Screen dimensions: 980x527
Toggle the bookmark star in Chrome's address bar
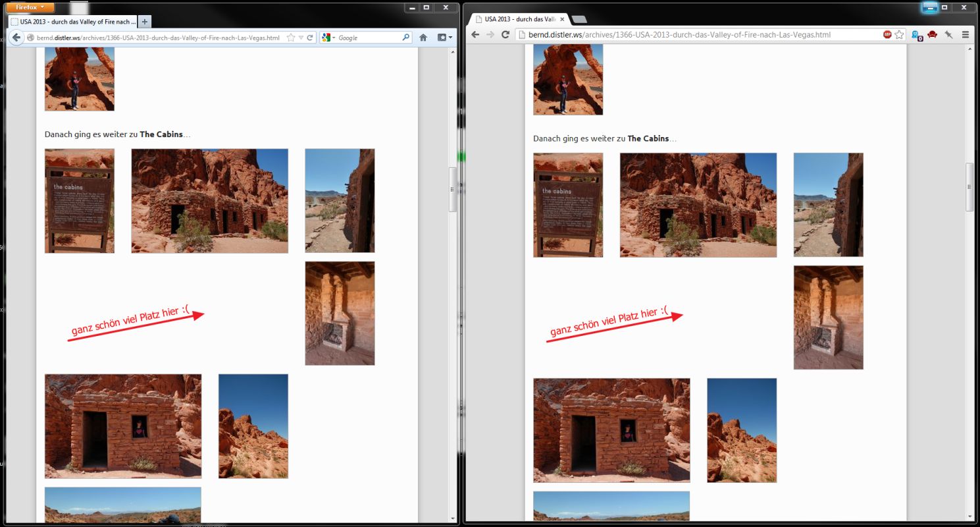click(x=899, y=34)
